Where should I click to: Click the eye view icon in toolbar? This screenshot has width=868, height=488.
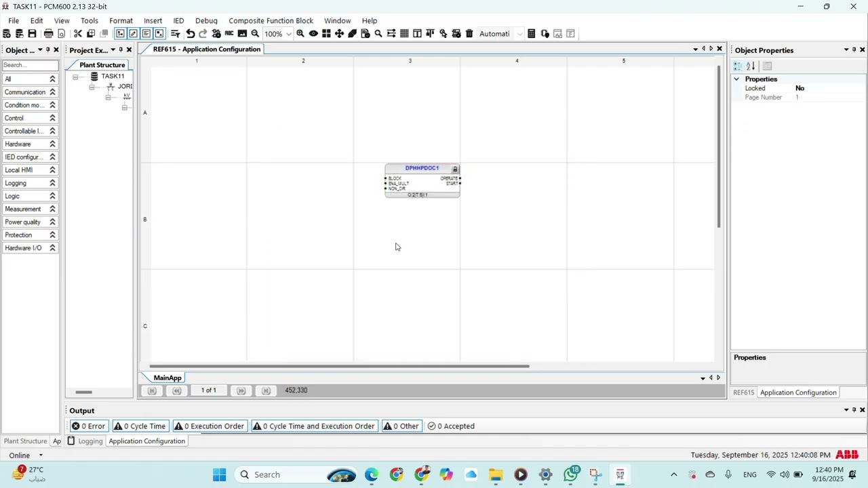313,34
